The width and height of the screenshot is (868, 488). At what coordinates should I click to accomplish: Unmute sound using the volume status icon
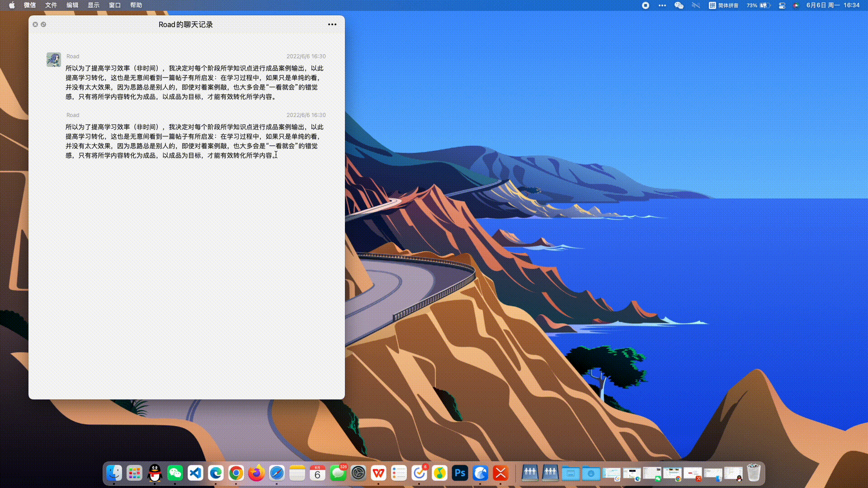(695, 5)
